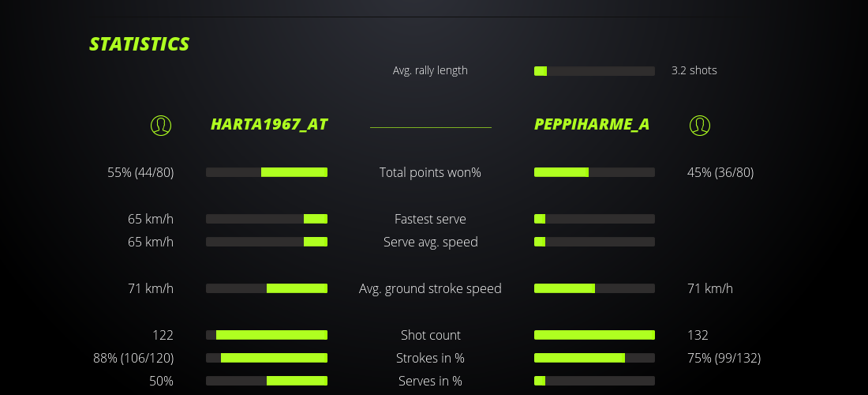
Task: Click HARTA1967_AT's Fastest serve bar
Action: pyautogui.click(x=267, y=219)
